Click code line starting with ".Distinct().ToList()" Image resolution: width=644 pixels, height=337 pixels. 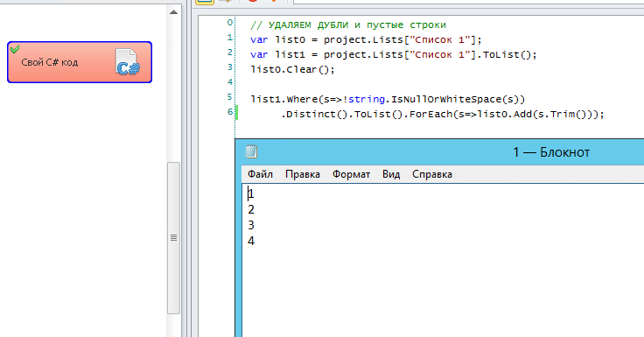[x=443, y=114]
